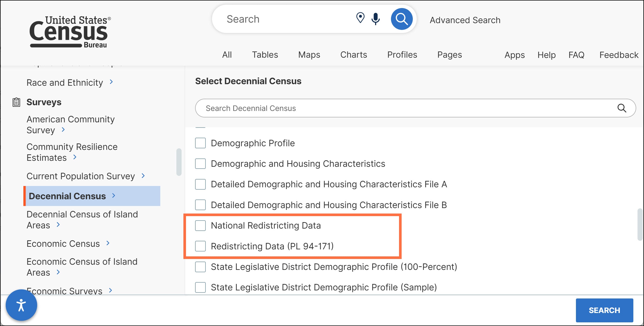Check State Legislative District Demographic Profile (100-Percent)
Image resolution: width=644 pixels, height=326 pixels.
click(200, 267)
